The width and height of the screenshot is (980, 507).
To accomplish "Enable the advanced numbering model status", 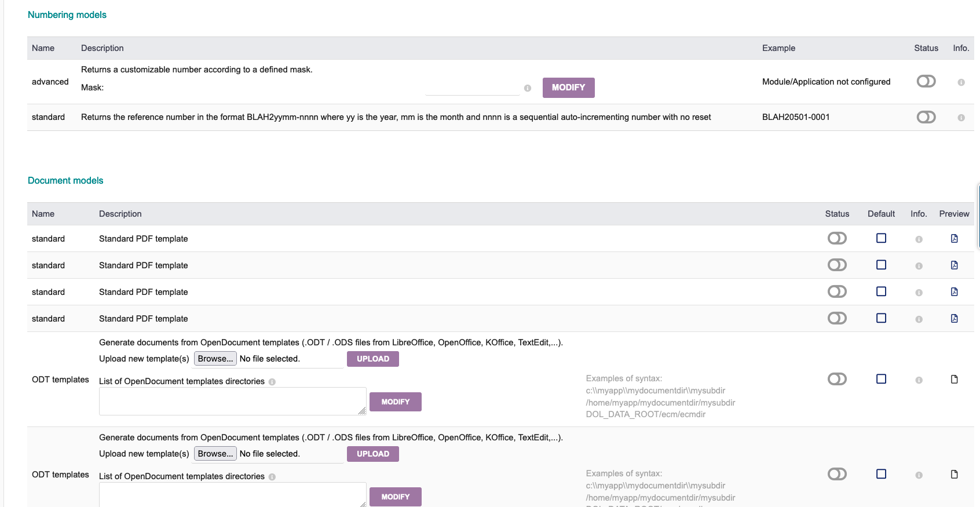I will point(926,82).
